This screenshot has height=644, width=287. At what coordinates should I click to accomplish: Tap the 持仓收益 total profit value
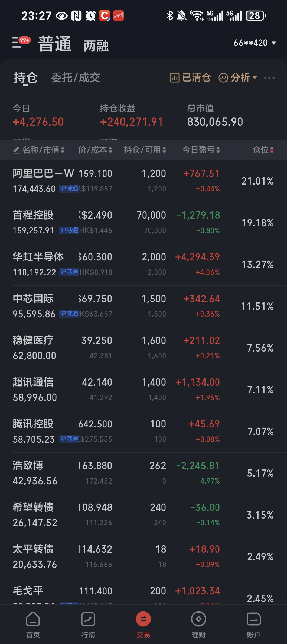131,122
